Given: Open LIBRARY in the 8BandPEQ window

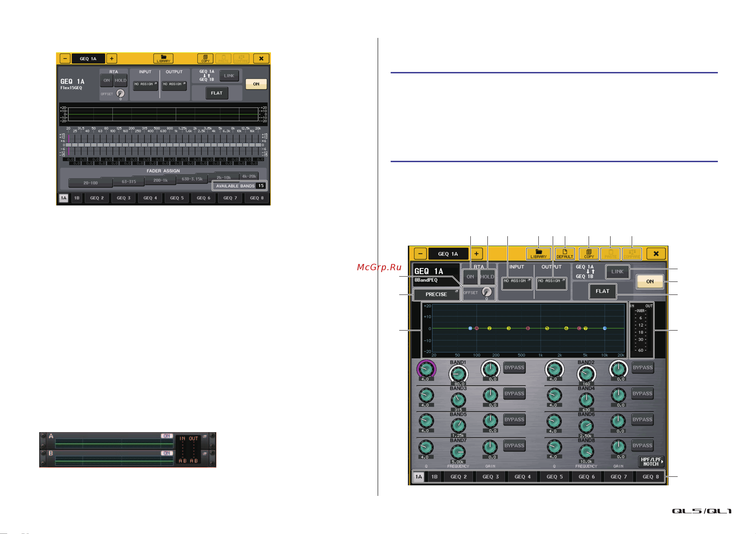Looking at the screenshot, I should click(538, 254).
